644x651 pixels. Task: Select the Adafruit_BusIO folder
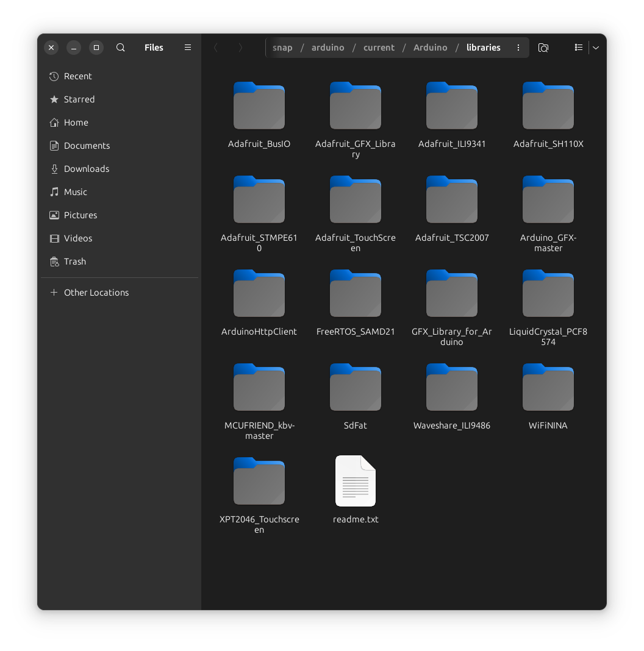coord(259,114)
